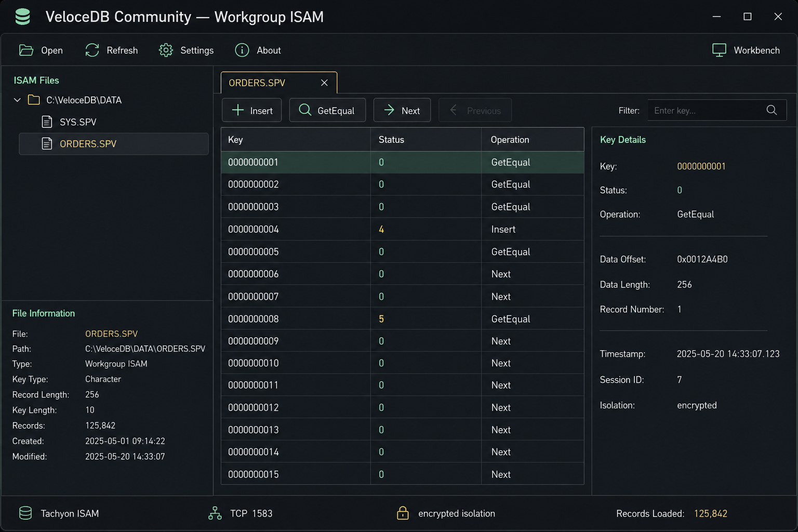Click the Previous button
The height and width of the screenshot is (532, 798).
(475, 110)
